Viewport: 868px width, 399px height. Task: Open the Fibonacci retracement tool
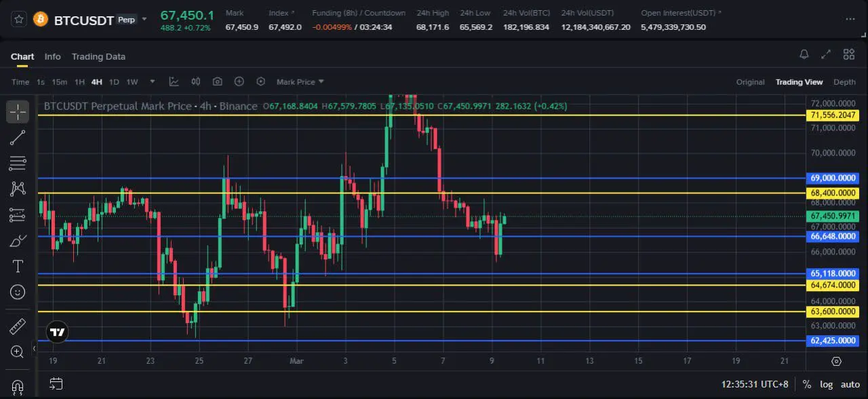click(18, 163)
